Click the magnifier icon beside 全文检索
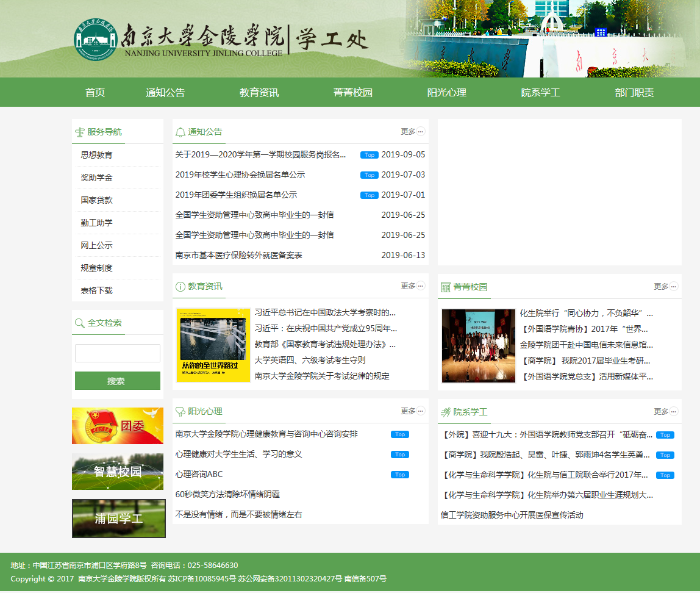The height and width of the screenshot is (593, 700). pos(79,323)
